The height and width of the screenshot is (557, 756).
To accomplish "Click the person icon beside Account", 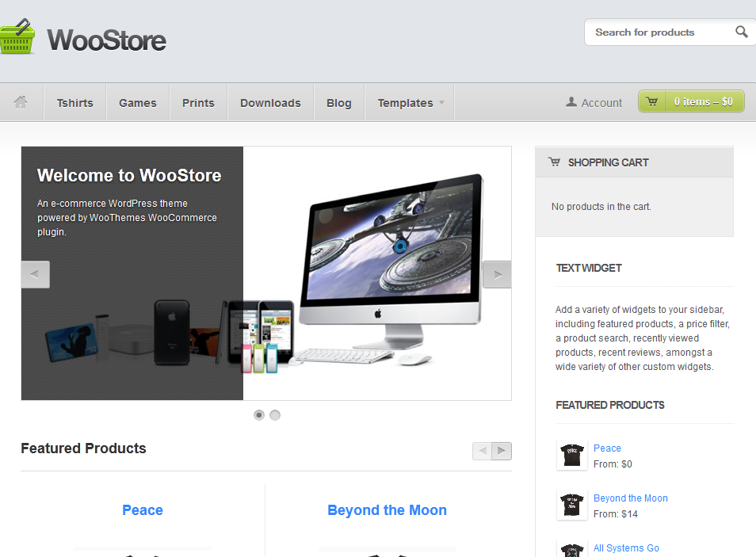I will click(x=571, y=101).
